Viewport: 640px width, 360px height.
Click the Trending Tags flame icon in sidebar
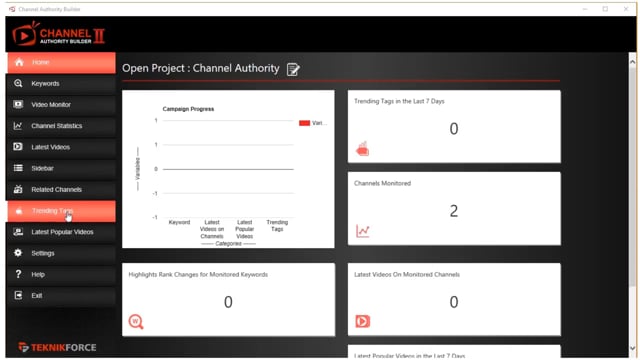(19, 211)
